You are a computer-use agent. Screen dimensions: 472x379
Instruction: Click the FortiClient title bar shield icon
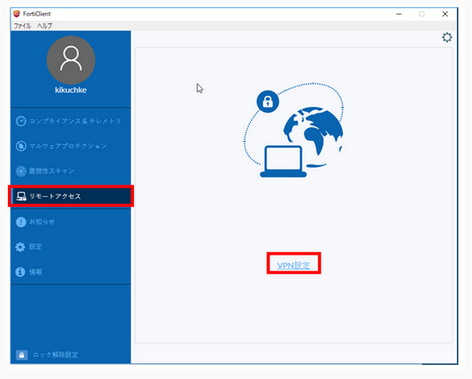point(17,14)
